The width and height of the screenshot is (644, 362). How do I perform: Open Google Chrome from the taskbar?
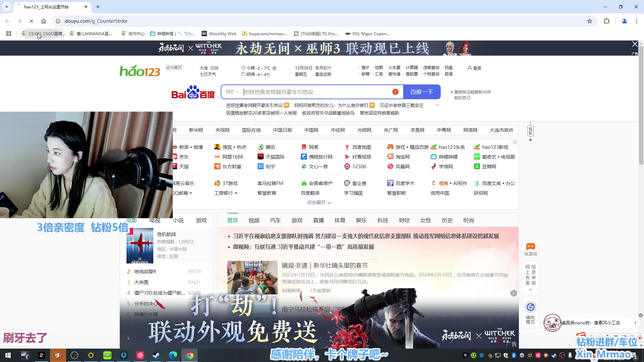point(190,355)
